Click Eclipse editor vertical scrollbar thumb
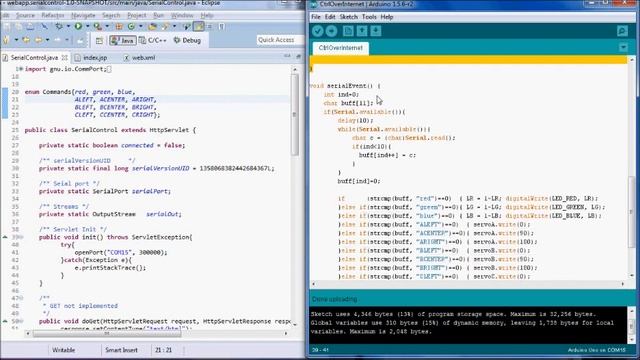This screenshot has width=640, height=360. (295, 115)
